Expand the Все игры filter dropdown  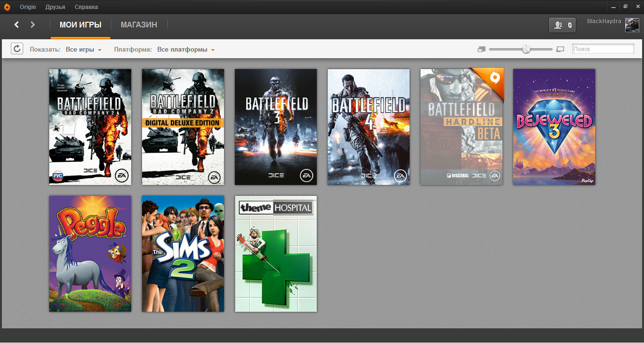(x=84, y=49)
